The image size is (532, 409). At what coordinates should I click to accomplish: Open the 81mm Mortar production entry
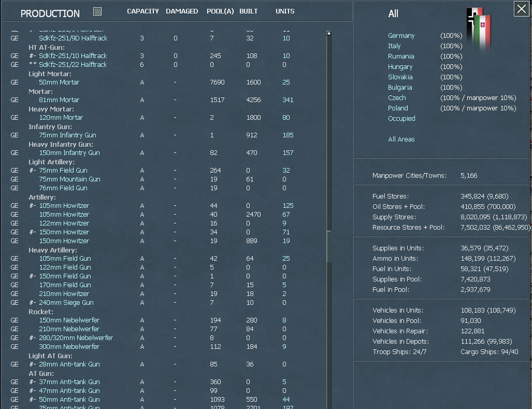coord(59,100)
